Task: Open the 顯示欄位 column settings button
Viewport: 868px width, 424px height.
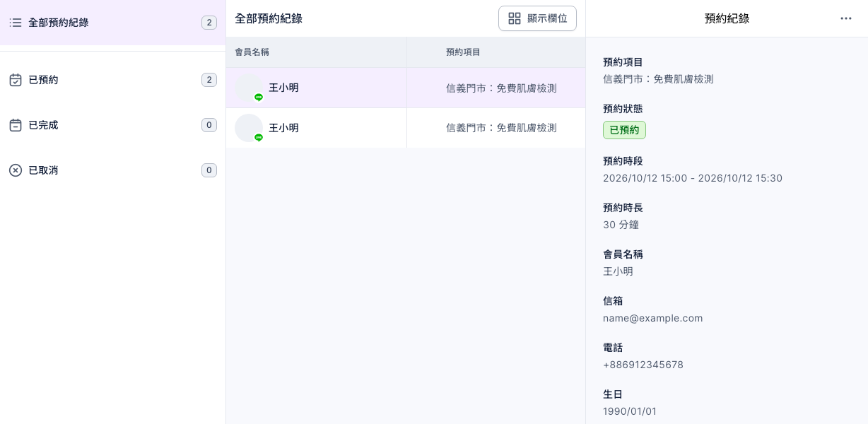Action: point(537,18)
